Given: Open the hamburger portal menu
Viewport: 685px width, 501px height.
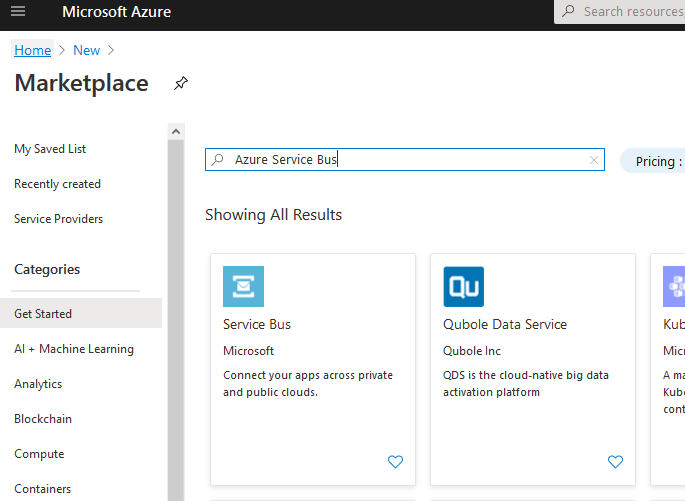Looking at the screenshot, I should click(x=18, y=11).
